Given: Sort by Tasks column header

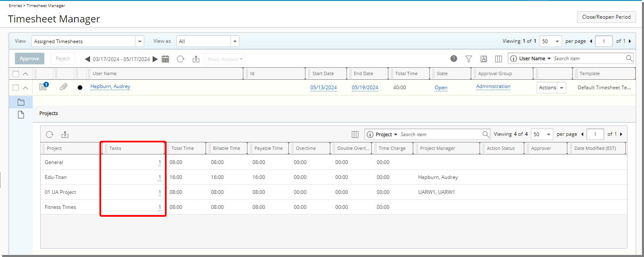Looking at the screenshot, I should (x=115, y=148).
